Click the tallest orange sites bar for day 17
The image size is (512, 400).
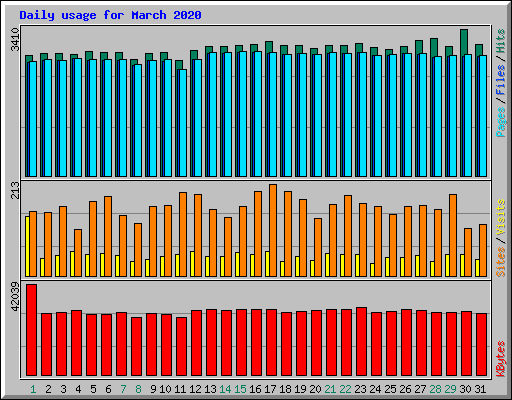[273, 230]
